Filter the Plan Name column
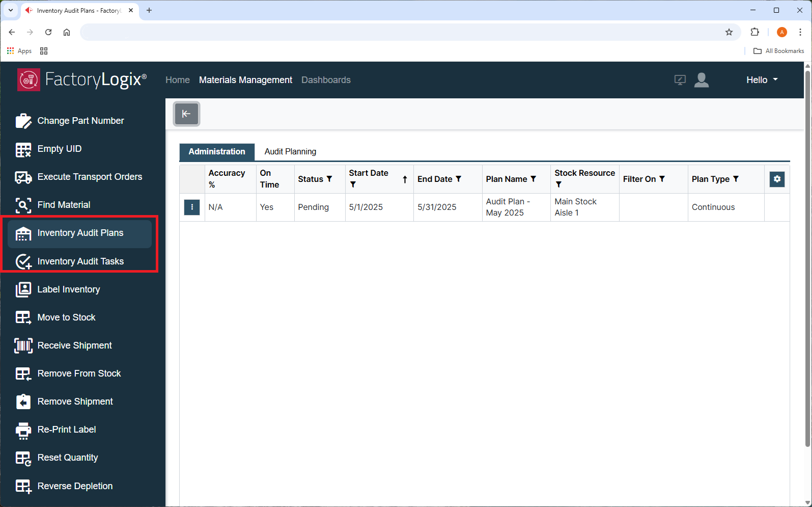This screenshot has width=812, height=507. [533, 179]
